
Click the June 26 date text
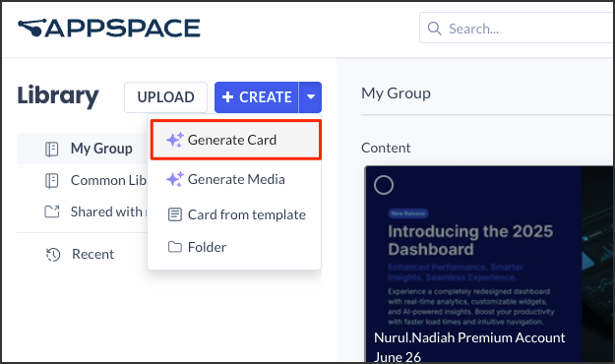(398, 356)
